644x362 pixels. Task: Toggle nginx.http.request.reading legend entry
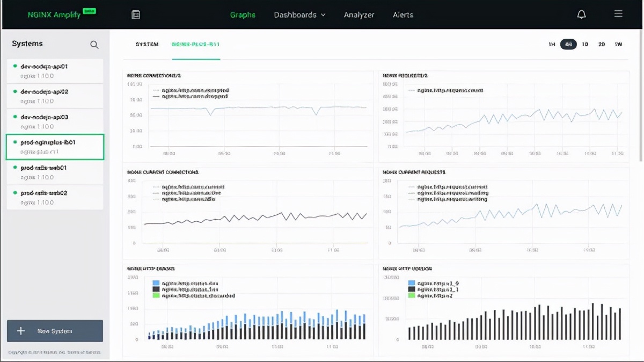point(448,193)
